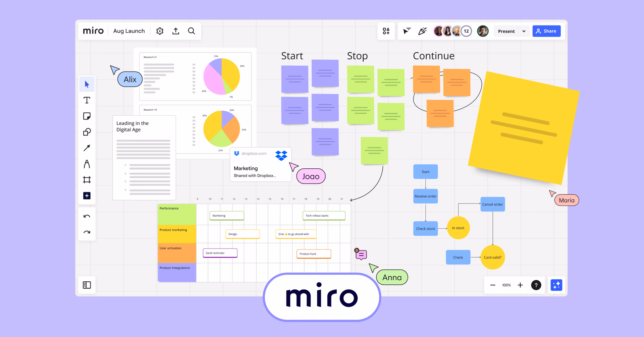
Task: Select the Receive order flowchart box
Action: [x=425, y=196]
